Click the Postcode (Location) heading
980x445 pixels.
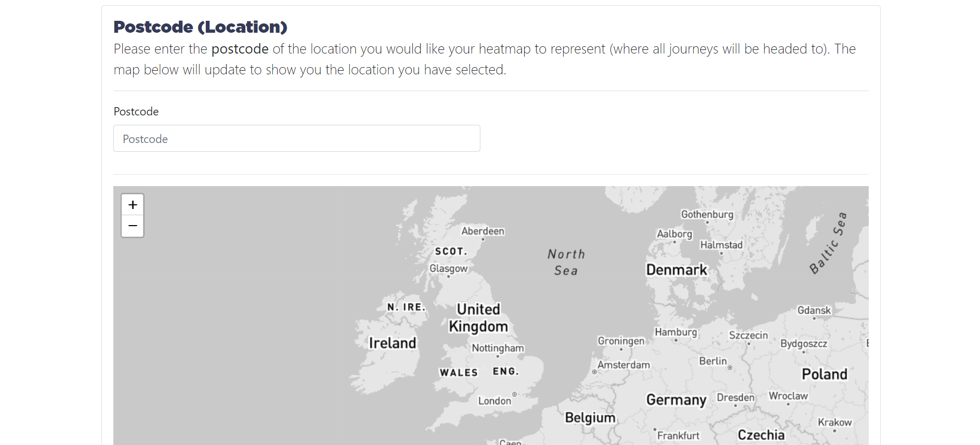click(x=201, y=27)
